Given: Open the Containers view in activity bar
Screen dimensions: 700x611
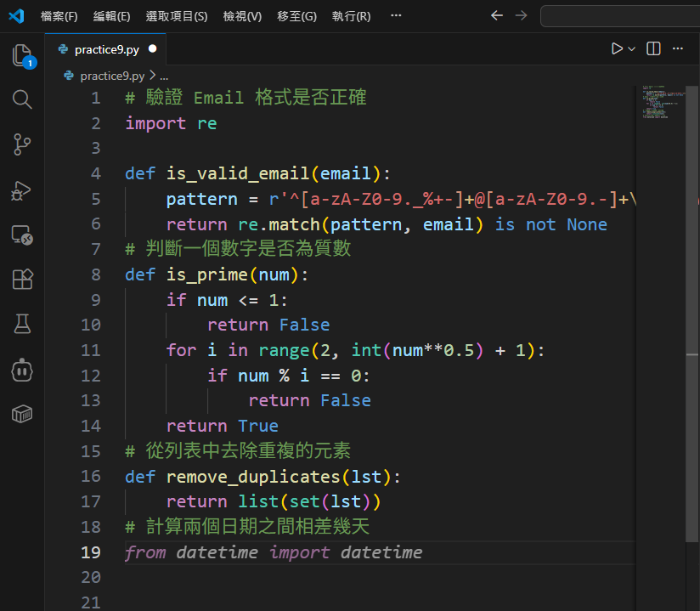Looking at the screenshot, I should 22,414.
